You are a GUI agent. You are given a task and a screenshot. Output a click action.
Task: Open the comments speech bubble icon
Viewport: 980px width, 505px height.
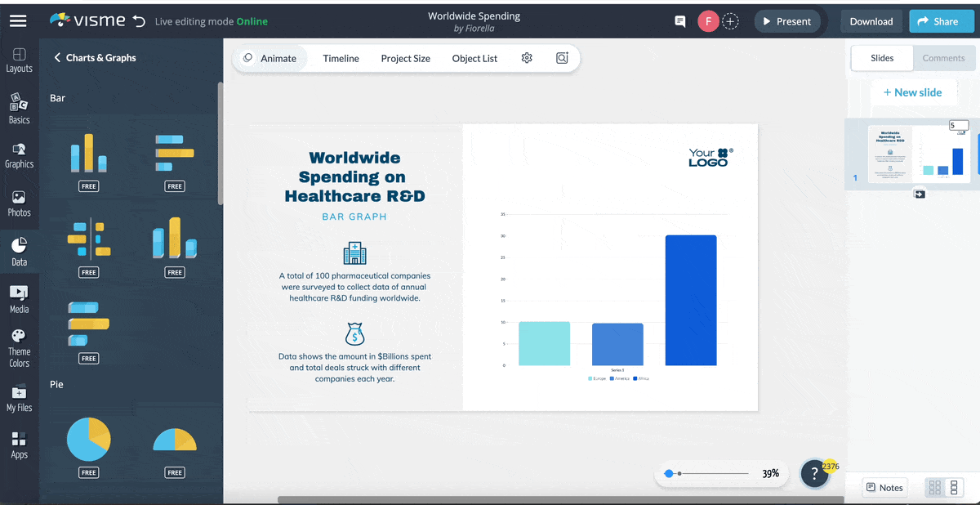[679, 22]
